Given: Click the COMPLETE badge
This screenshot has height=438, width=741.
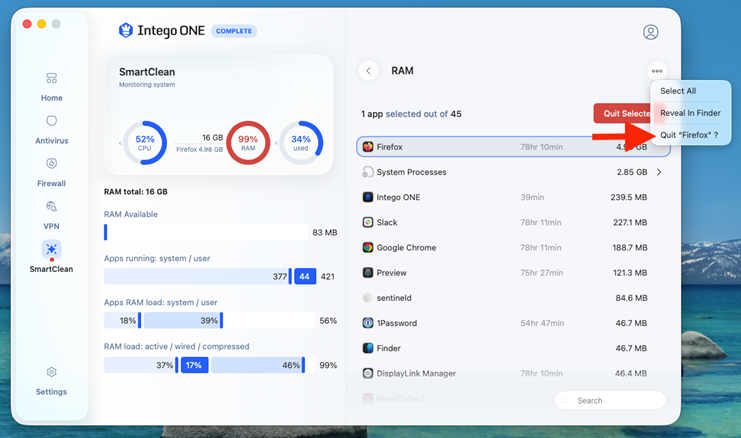Looking at the screenshot, I should [x=234, y=31].
